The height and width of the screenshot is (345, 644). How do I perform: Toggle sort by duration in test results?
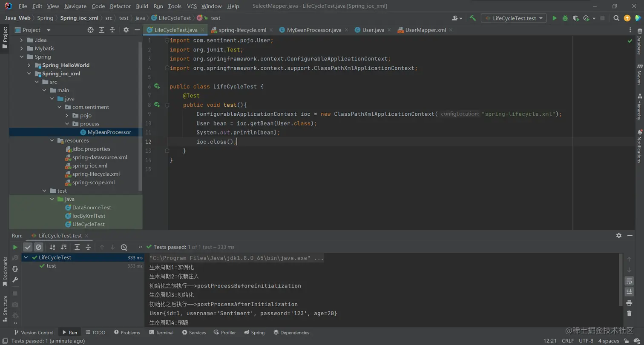63,247
